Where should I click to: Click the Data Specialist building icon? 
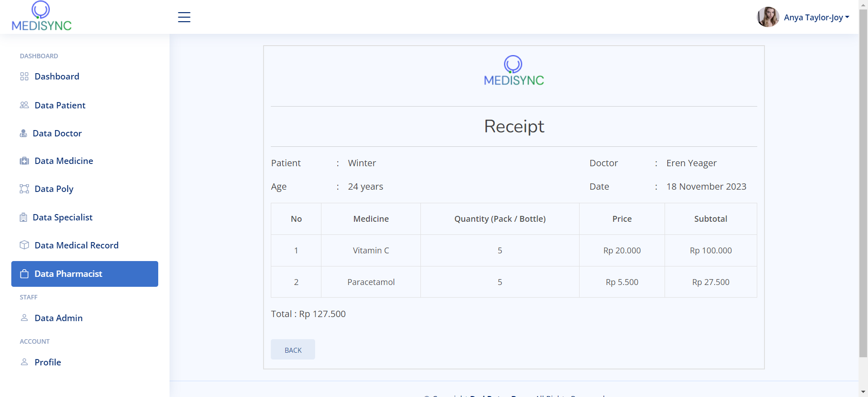pos(24,217)
